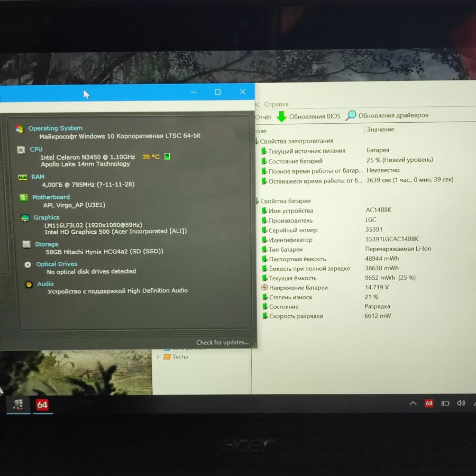Viewport: 476px width, 476px height.
Task: Click Обновления BIOS green arrow button
Action: pyautogui.click(x=308, y=116)
